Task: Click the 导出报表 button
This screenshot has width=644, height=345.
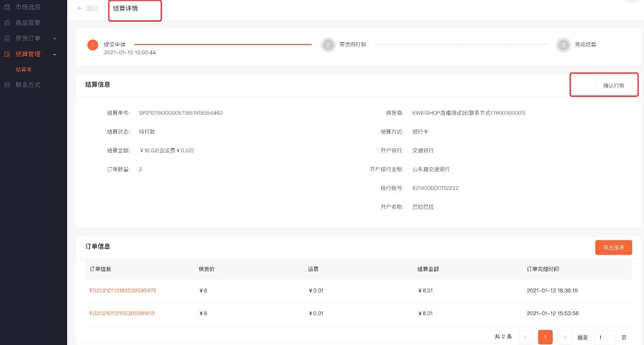Action: (x=614, y=247)
